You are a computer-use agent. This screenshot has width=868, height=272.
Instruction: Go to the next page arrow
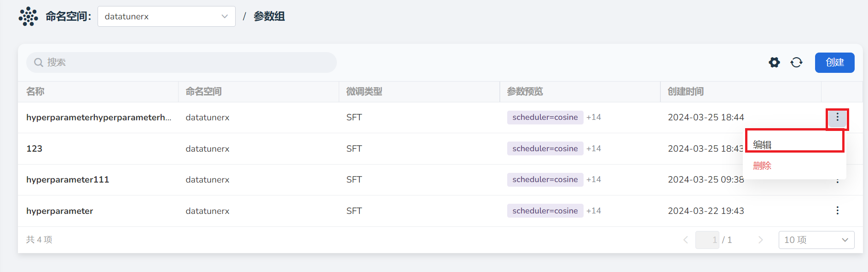(x=760, y=240)
